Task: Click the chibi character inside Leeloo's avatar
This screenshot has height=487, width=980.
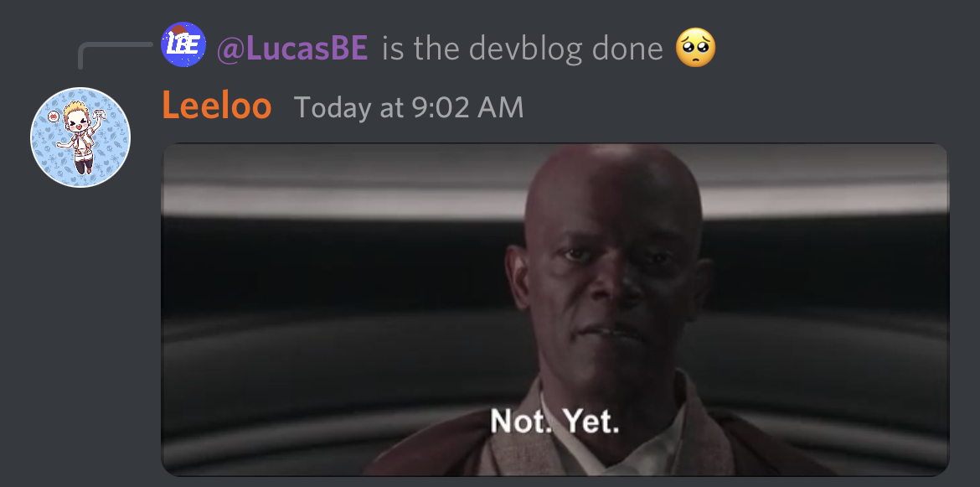Action: pos(80,137)
